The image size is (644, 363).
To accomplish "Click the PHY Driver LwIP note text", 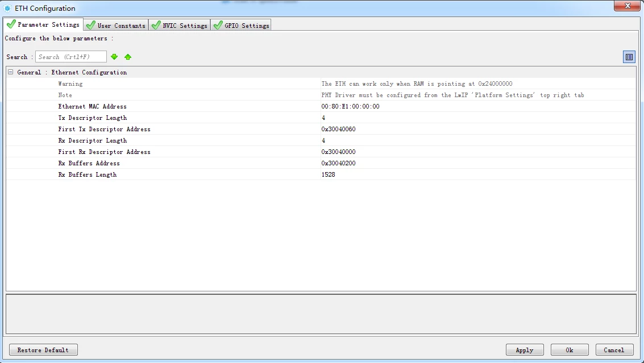I will click(452, 95).
